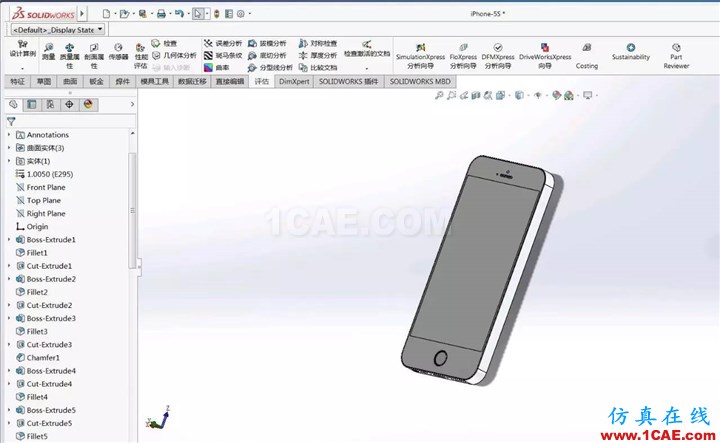This screenshot has height=443, width=720.
Task: Open the Options gear icon
Action: pos(241,14)
